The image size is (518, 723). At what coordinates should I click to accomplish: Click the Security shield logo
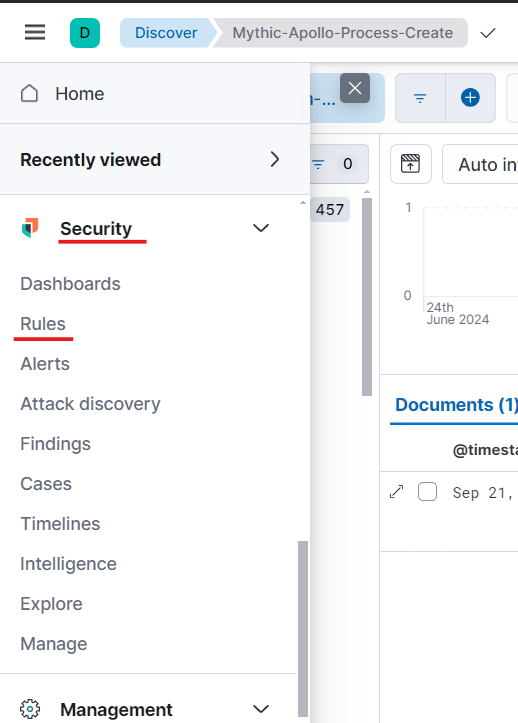click(x=30, y=228)
